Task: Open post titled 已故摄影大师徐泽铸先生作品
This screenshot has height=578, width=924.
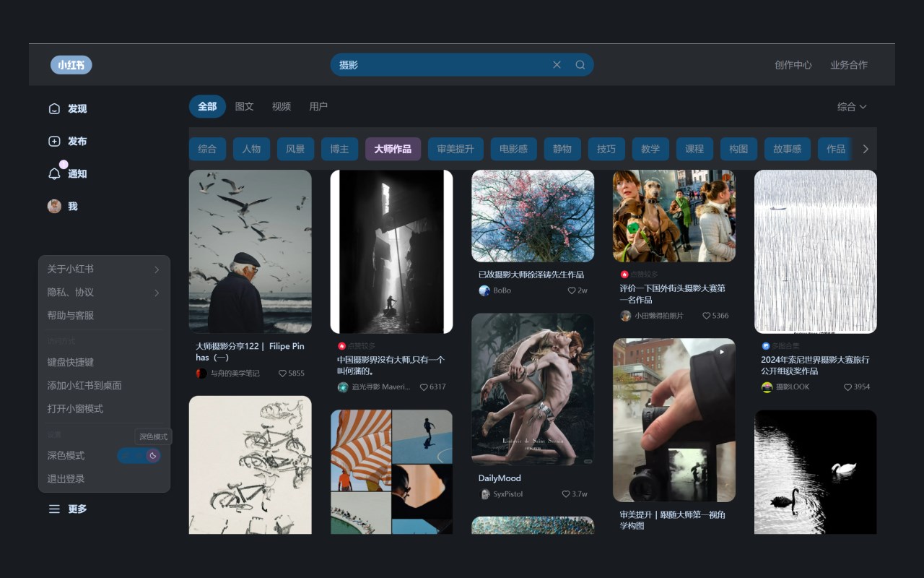Action: click(x=531, y=275)
